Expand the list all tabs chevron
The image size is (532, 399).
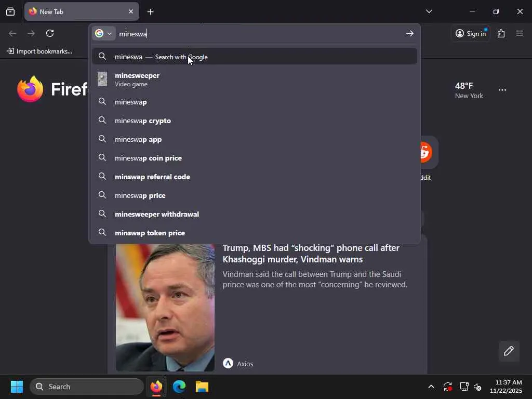[x=429, y=11]
